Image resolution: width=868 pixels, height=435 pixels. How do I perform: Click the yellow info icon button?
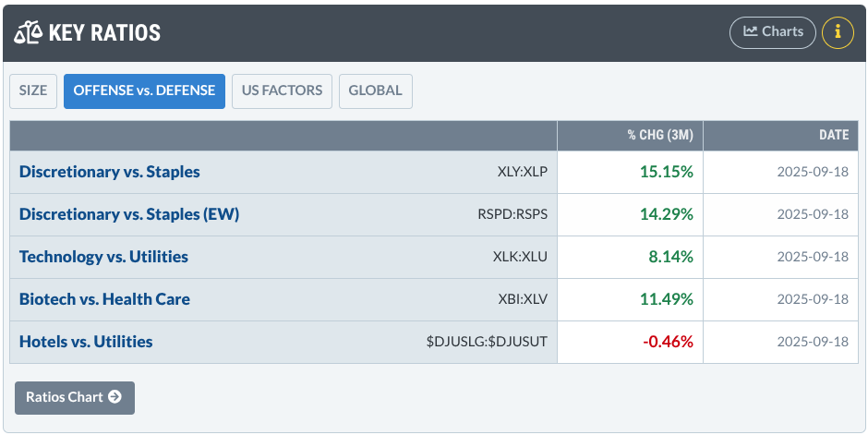[838, 32]
